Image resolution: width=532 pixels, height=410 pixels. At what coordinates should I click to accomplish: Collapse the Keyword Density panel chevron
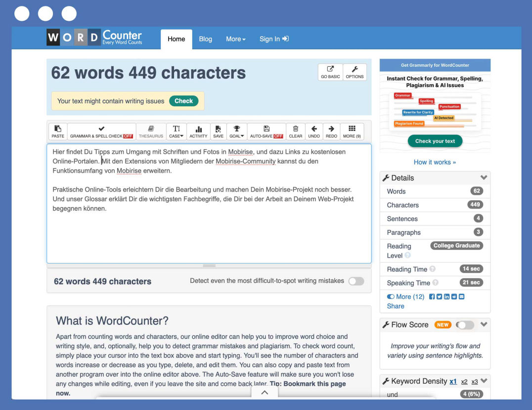point(484,381)
